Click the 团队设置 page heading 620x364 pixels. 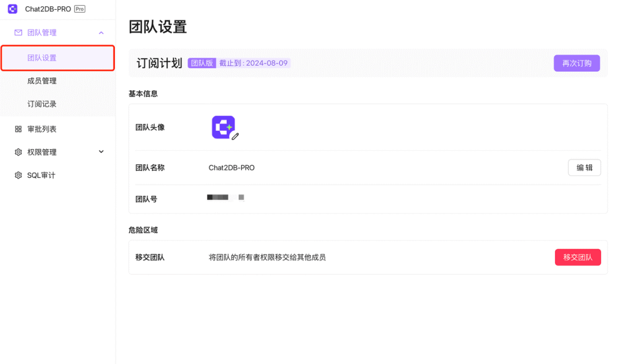158,27
